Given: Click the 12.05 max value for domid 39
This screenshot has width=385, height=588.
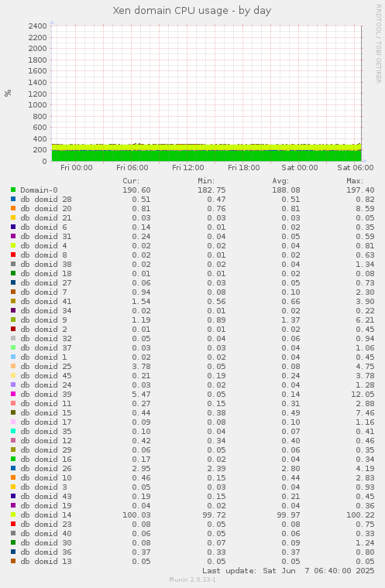Looking at the screenshot, I should (363, 395).
